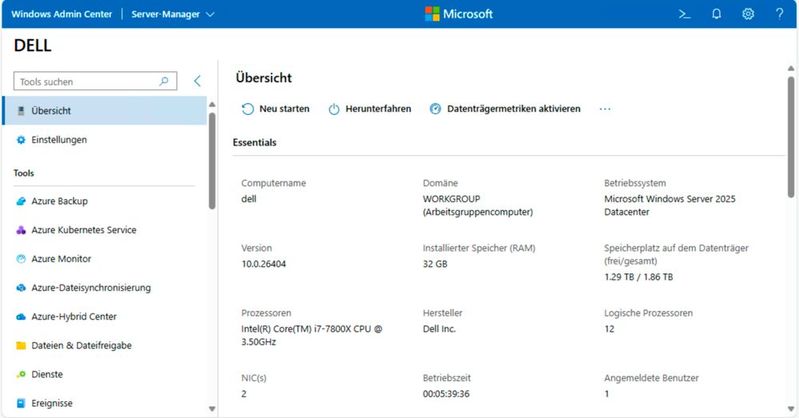Click the sidebar scrollbar thumb

pyautogui.click(x=212, y=161)
